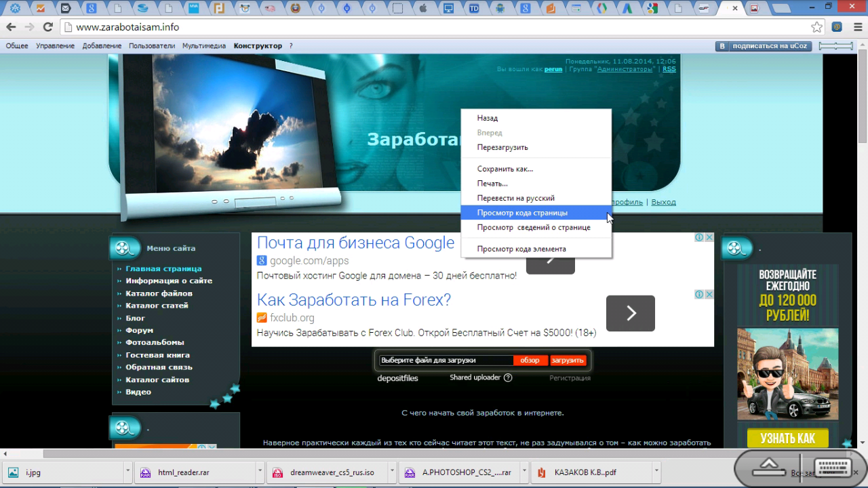This screenshot has width=868, height=488.
Task: Open the Управление admin menu
Action: pos(55,46)
